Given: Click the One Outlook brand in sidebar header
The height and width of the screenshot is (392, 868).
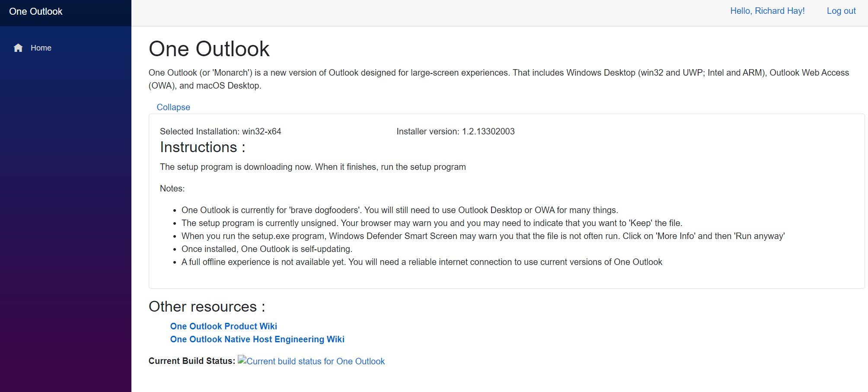Looking at the screenshot, I should point(36,12).
